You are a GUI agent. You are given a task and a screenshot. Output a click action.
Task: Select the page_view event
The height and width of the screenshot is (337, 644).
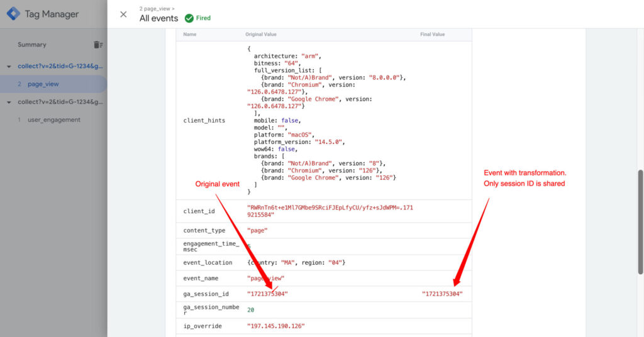pos(43,84)
